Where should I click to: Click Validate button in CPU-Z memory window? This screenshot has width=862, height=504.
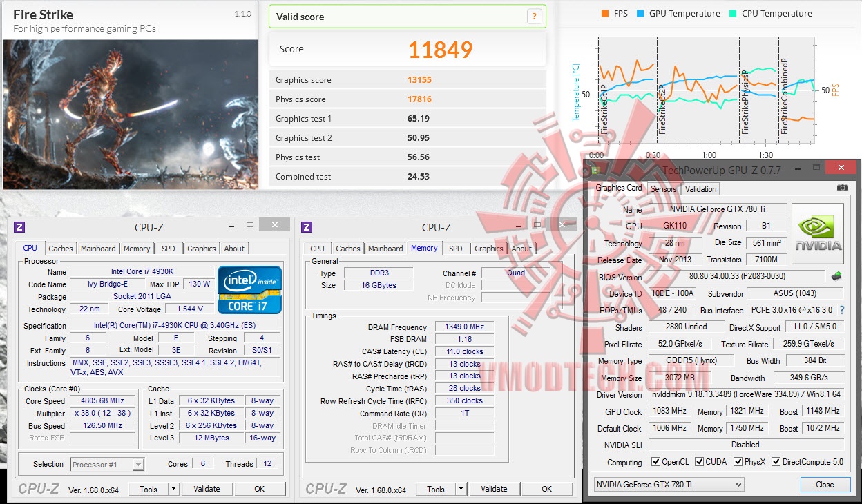tap(494, 489)
